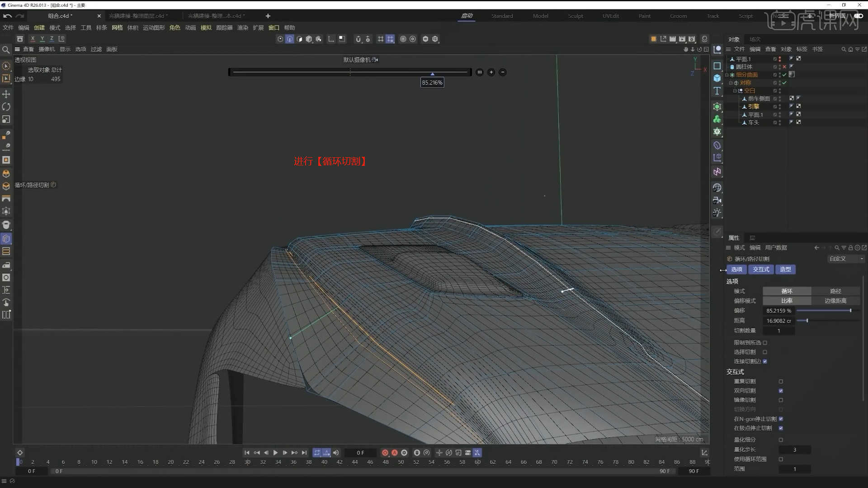This screenshot has width=868, height=488.
Task: Select the Rotate tool in left toolbar
Action: pyautogui.click(x=6, y=107)
